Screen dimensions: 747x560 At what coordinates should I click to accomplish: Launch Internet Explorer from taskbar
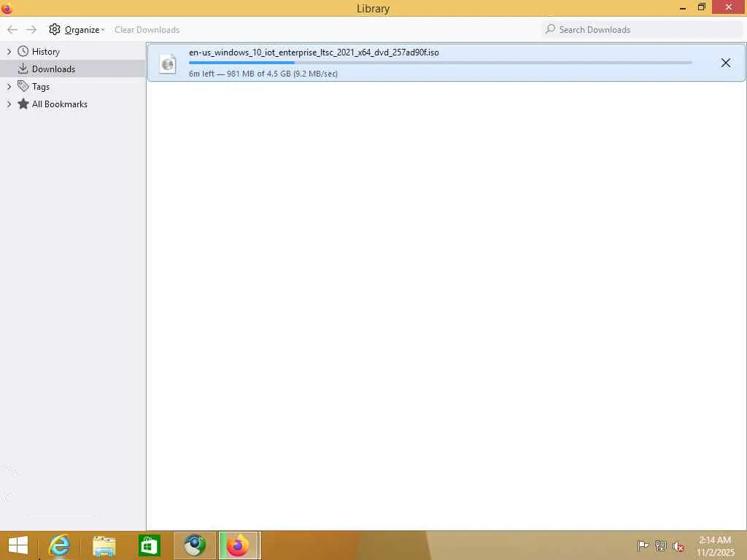point(59,545)
